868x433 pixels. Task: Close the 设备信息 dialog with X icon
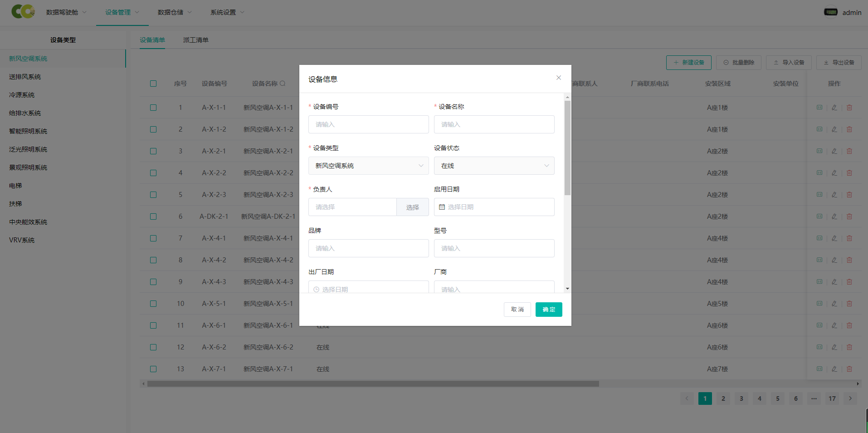coord(559,78)
